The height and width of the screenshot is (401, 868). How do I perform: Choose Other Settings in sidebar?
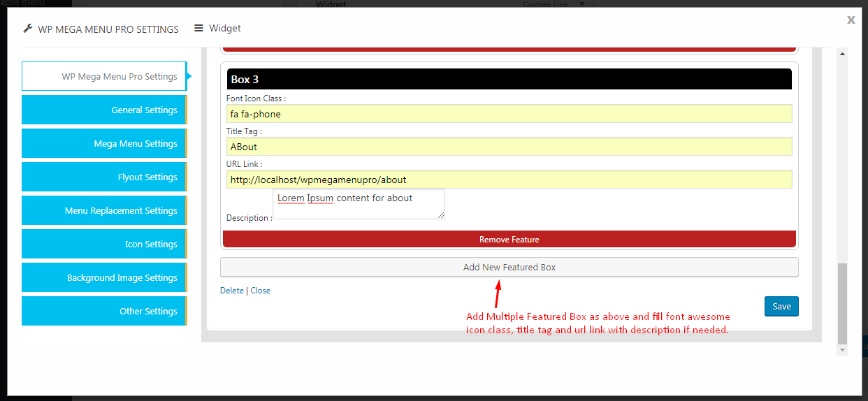[x=104, y=311]
